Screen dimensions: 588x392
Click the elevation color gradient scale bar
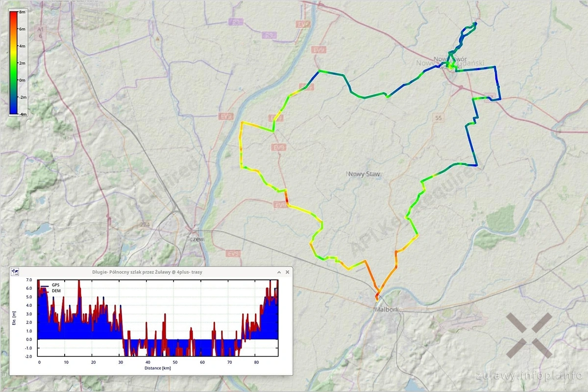coord(14,62)
